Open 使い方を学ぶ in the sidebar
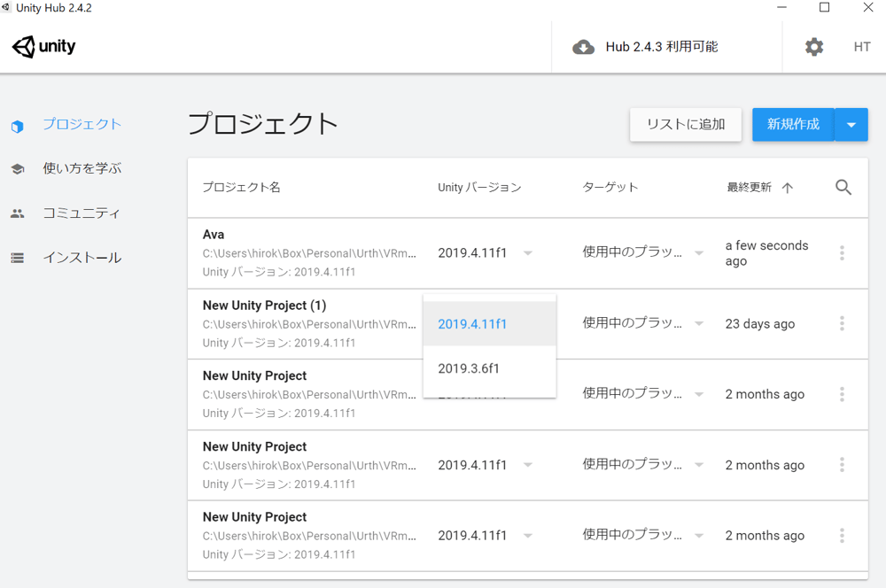The image size is (886, 588). (82, 168)
